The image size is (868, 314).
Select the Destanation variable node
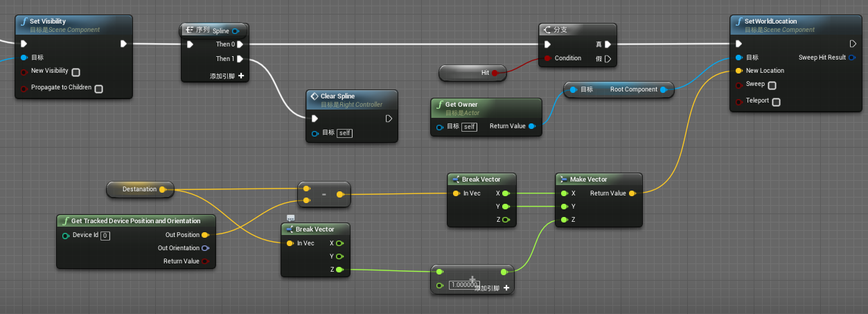tap(139, 189)
